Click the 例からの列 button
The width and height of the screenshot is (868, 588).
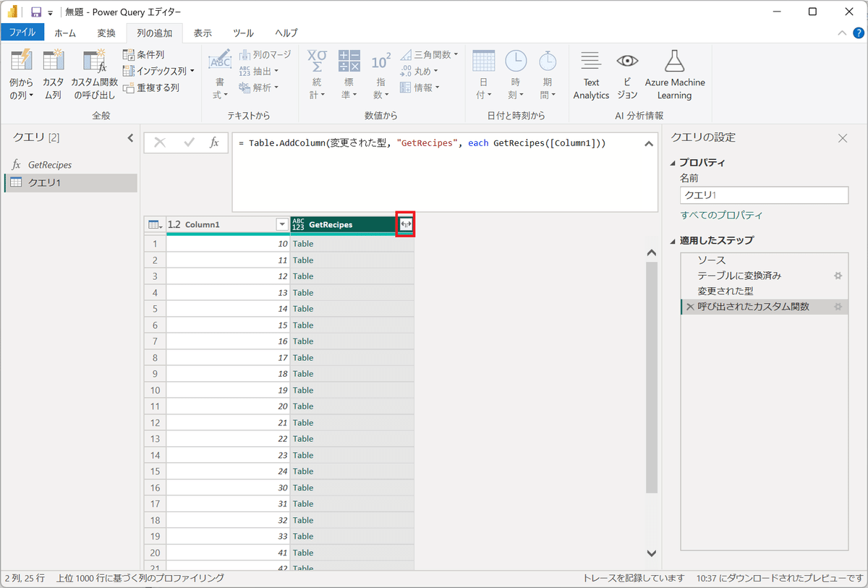click(x=22, y=74)
